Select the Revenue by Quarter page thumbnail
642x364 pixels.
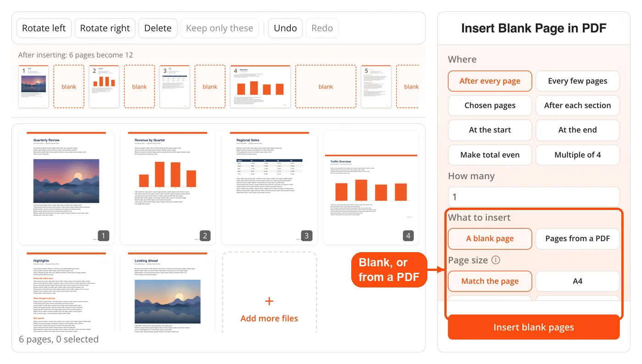click(x=168, y=188)
